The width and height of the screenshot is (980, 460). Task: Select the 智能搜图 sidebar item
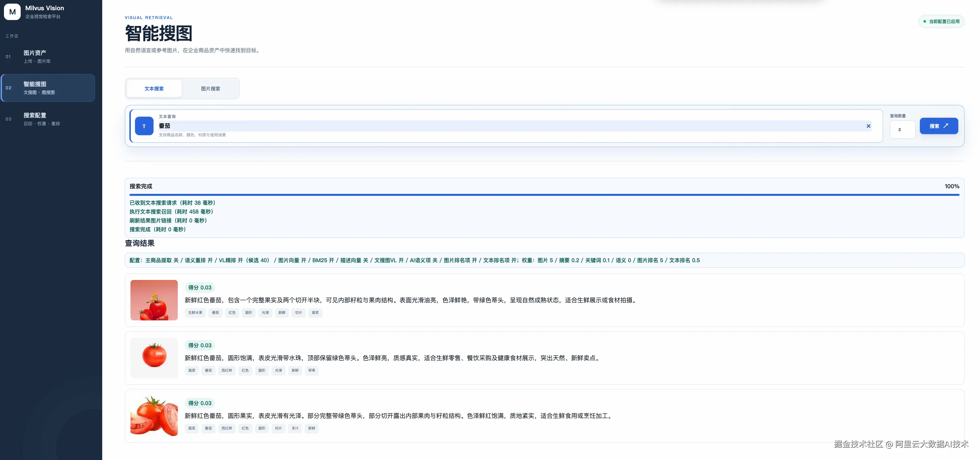point(48,87)
